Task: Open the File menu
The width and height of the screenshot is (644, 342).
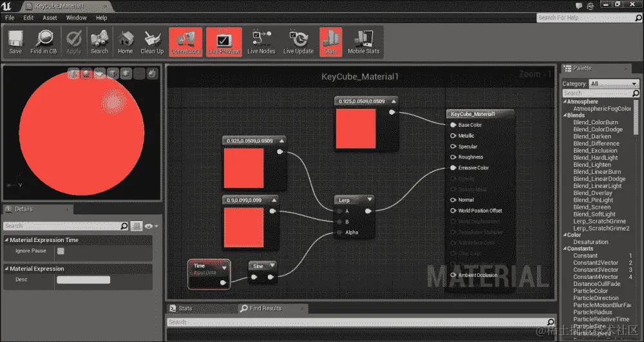Action: pyautogui.click(x=10, y=17)
